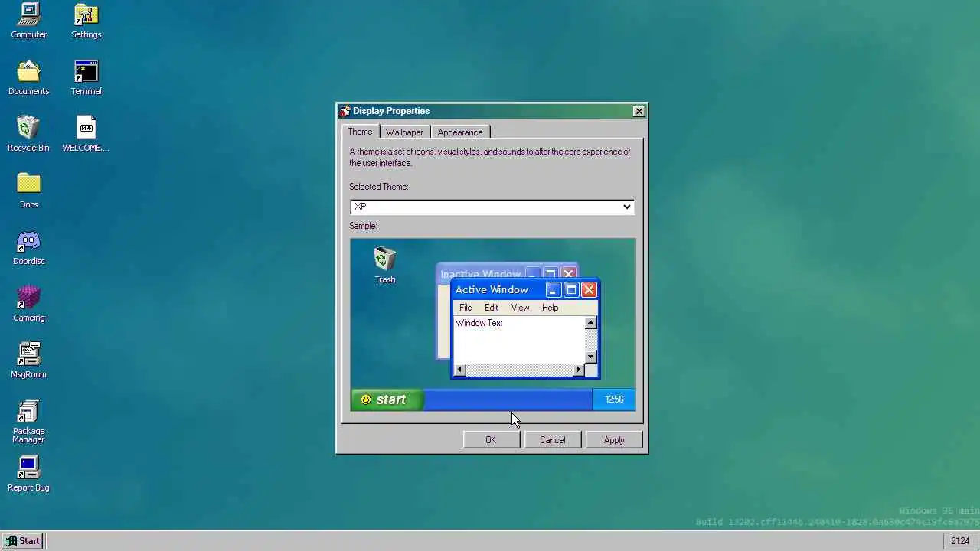Screen dimensions: 980x551
Task: Click the Apply button
Action: 613,440
